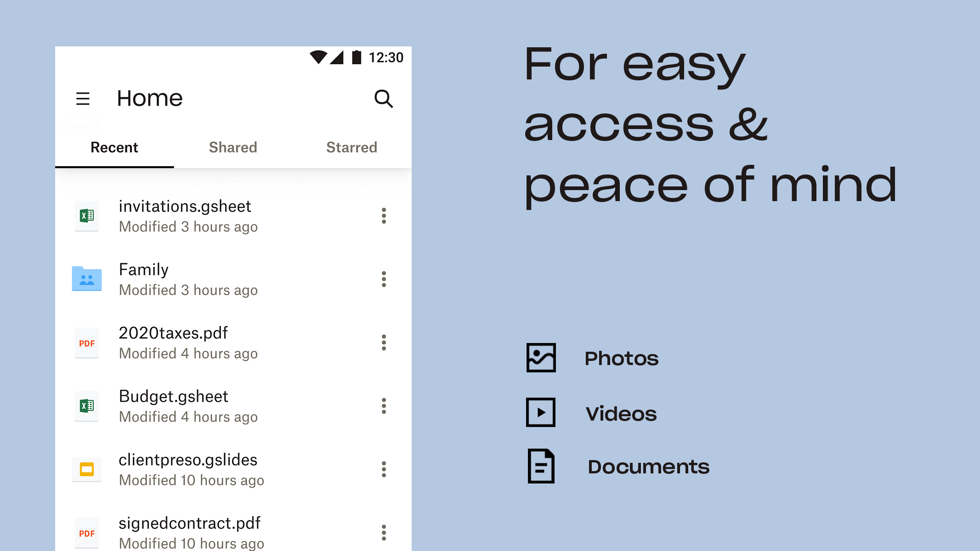The width and height of the screenshot is (980, 551).
Task: Open the Family shared folder icon
Action: pos(86,279)
